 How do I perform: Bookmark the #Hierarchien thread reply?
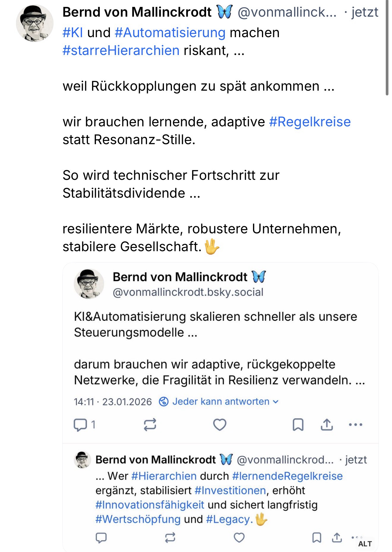(317, 537)
